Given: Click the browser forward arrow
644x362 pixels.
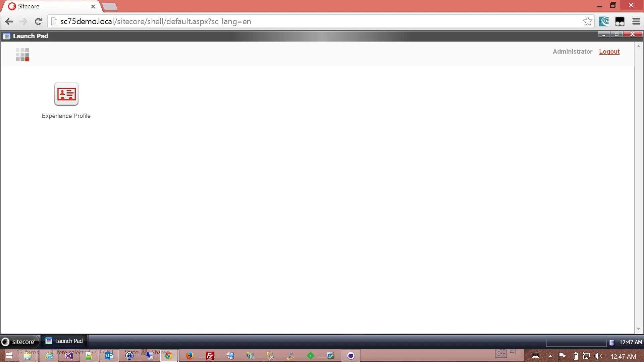Looking at the screenshot, I should (x=23, y=21).
